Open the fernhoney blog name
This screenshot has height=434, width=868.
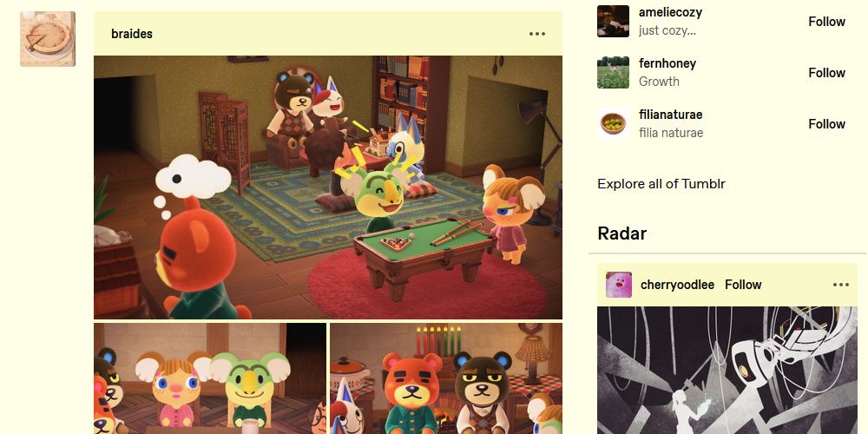click(667, 63)
